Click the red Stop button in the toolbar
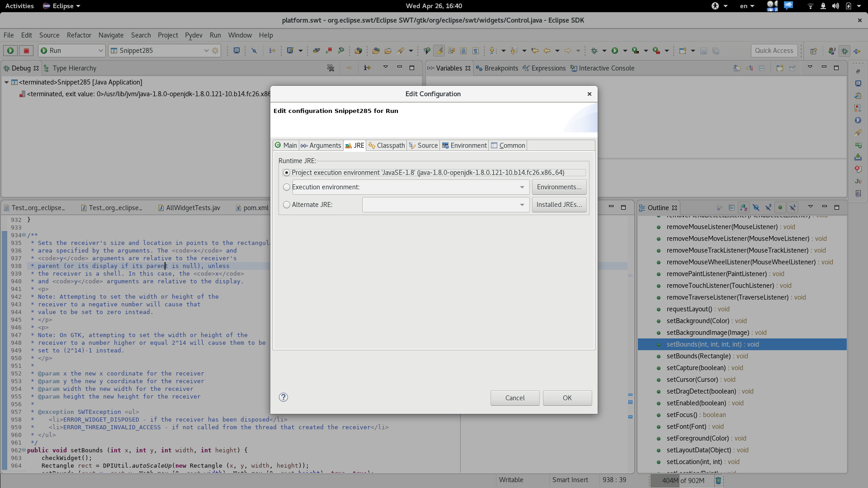868x488 pixels. click(x=26, y=51)
